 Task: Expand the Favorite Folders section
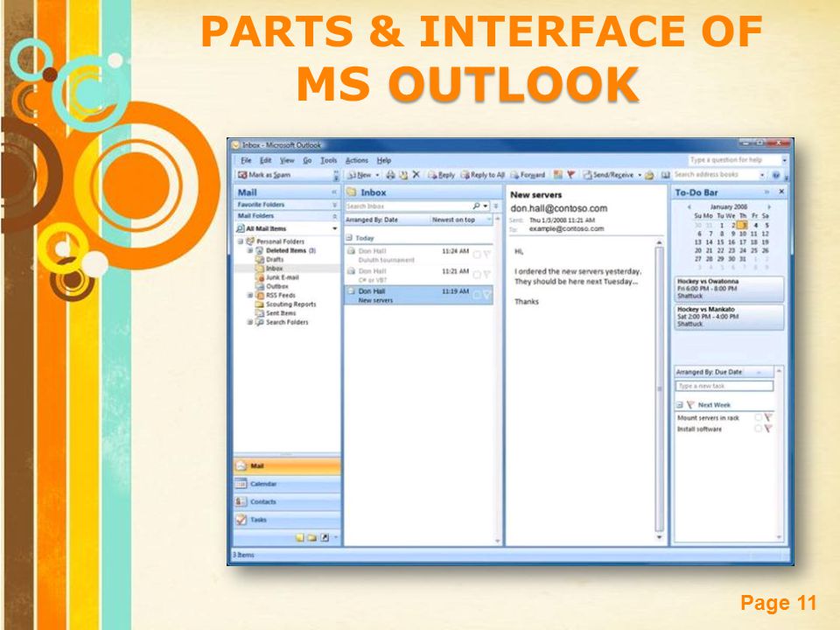[334, 205]
